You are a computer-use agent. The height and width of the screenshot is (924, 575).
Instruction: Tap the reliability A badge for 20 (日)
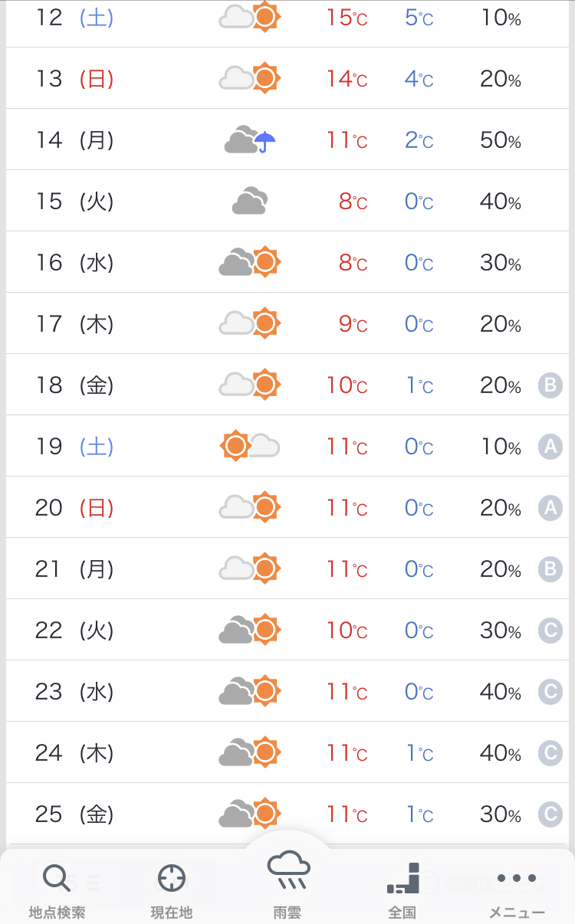(x=550, y=508)
